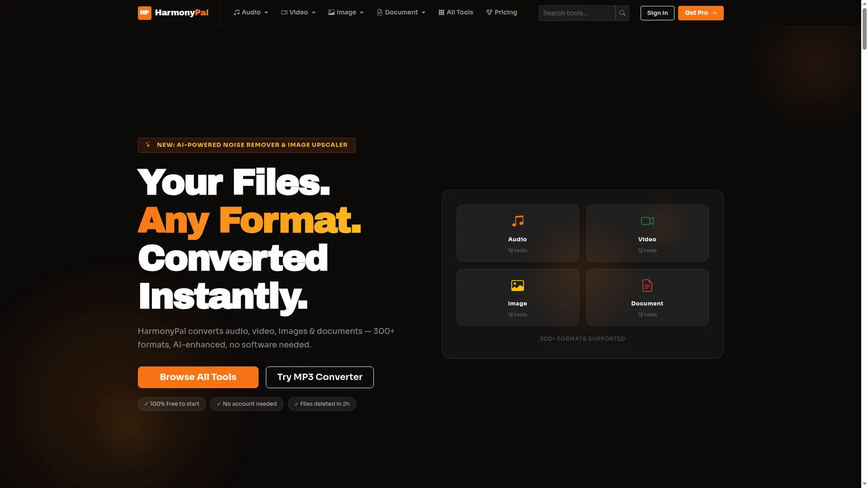
Task: Expand the Video dropdown menu
Action: (x=298, y=13)
